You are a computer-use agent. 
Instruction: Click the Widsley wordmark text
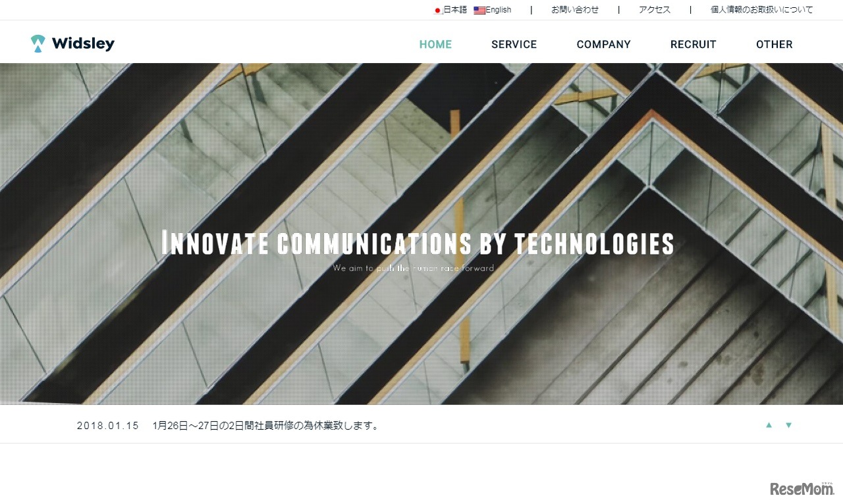(x=83, y=44)
